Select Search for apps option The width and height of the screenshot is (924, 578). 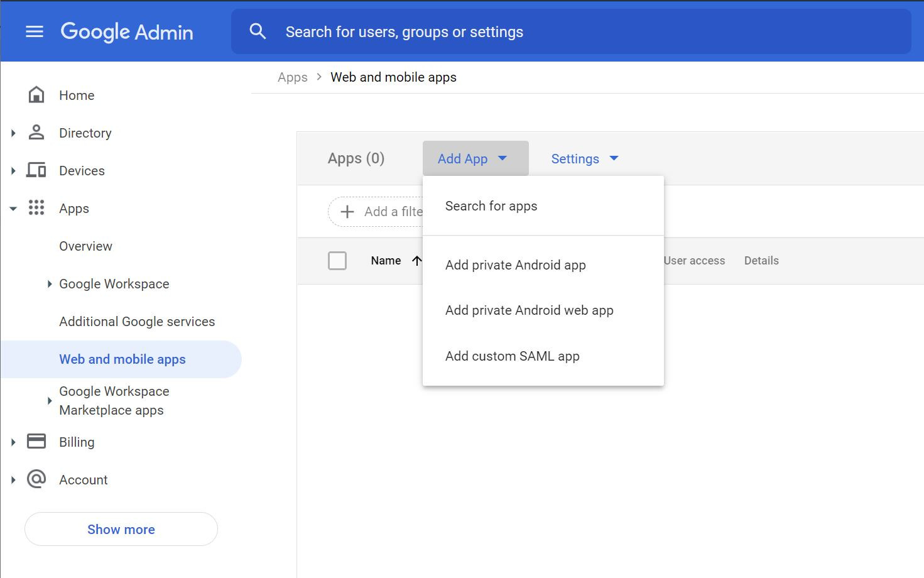point(491,206)
